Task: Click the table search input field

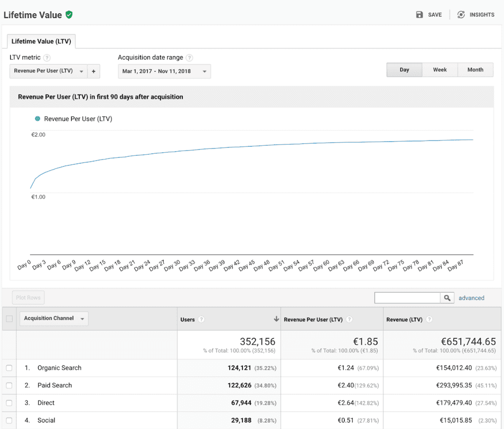Action: (407, 298)
